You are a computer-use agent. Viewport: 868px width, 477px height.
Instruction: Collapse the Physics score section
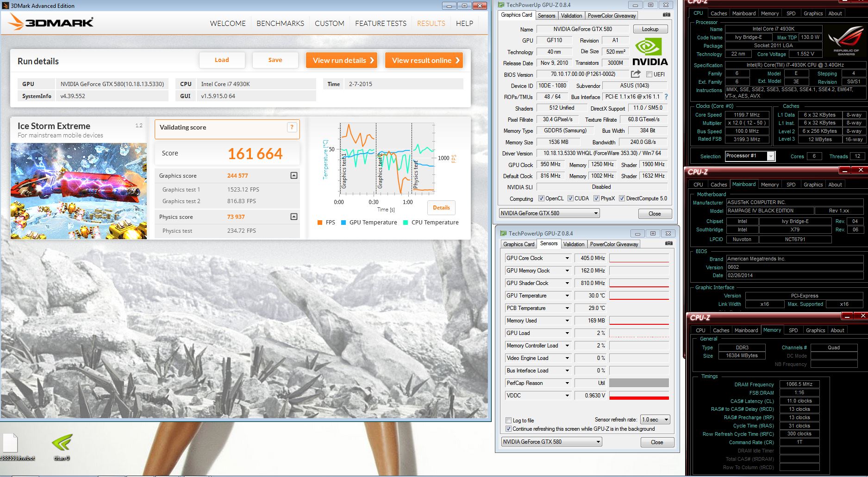click(x=293, y=217)
